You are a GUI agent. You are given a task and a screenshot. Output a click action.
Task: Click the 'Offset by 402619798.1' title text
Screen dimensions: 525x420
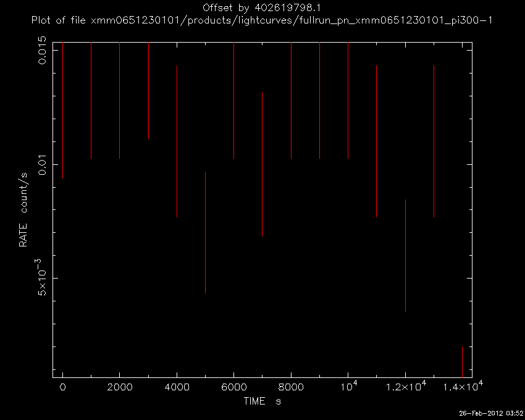pos(262,7)
